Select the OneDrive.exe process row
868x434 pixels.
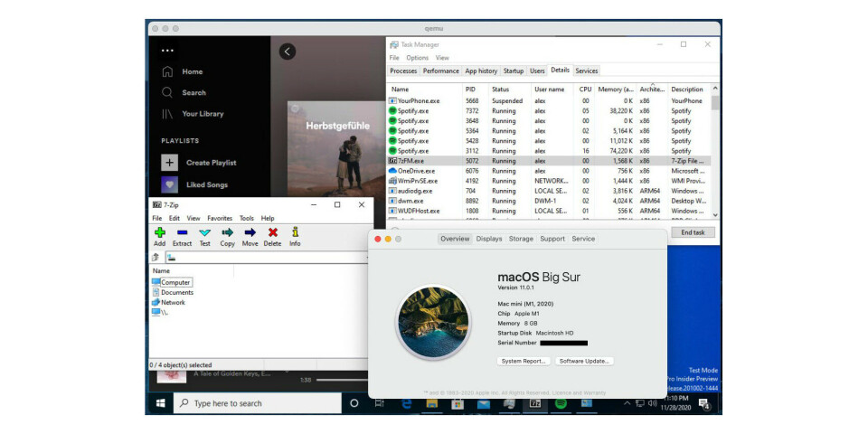click(549, 171)
